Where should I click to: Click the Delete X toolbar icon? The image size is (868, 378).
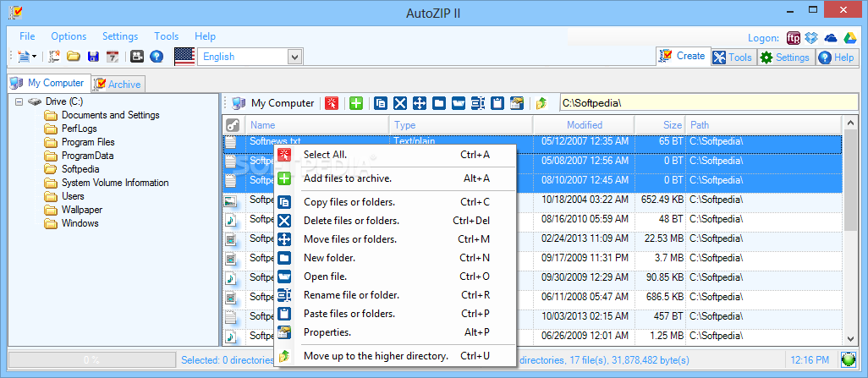pos(400,103)
